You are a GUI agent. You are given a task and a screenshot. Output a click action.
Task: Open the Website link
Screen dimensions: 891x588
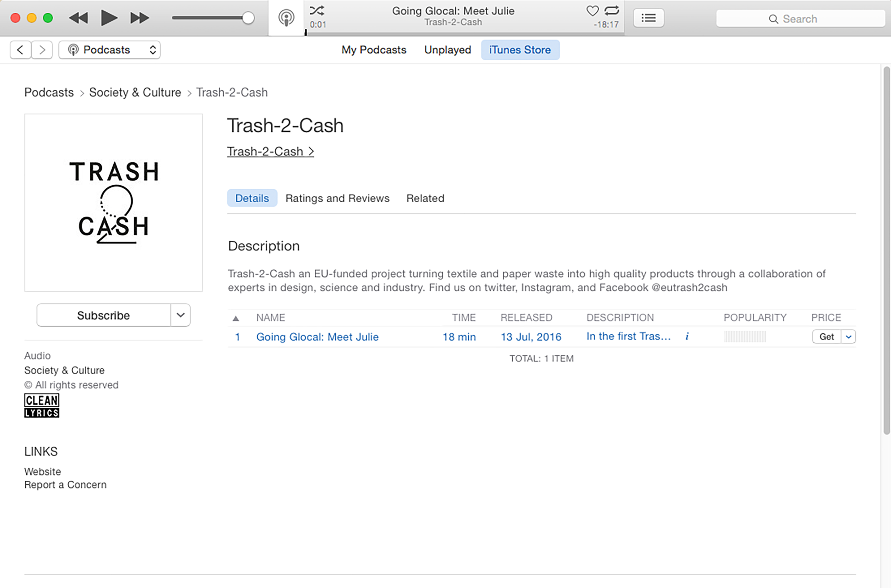[42, 472]
